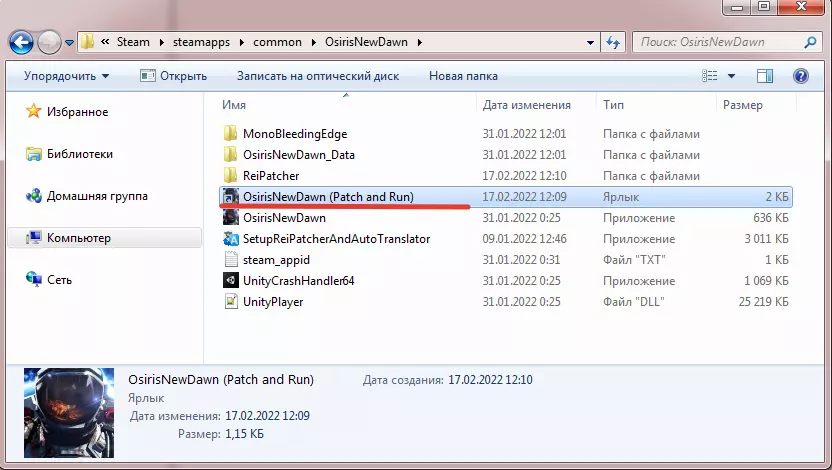Choose Записать на оптический диск

(318, 76)
